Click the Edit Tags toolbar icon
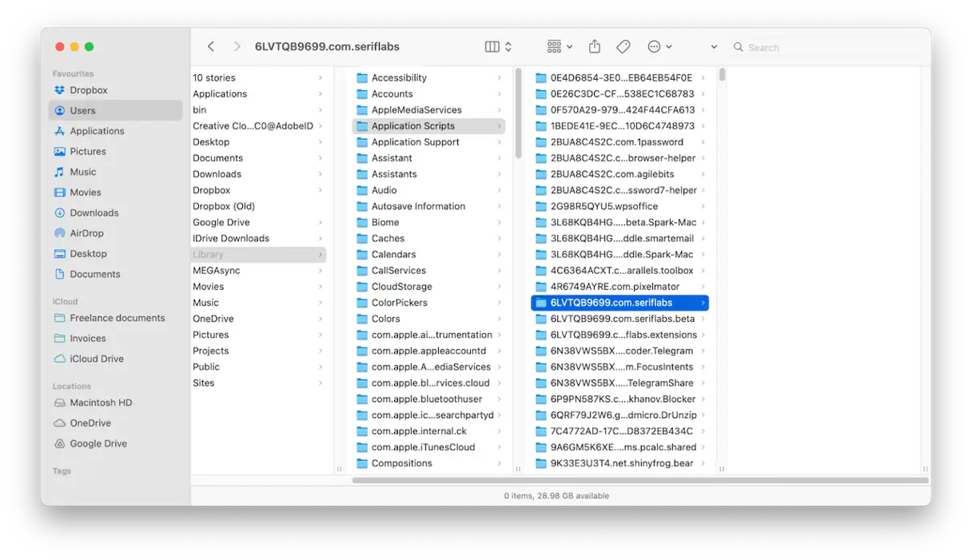Image resolution: width=972 pixels, height=560 pixels. point(623,47)
